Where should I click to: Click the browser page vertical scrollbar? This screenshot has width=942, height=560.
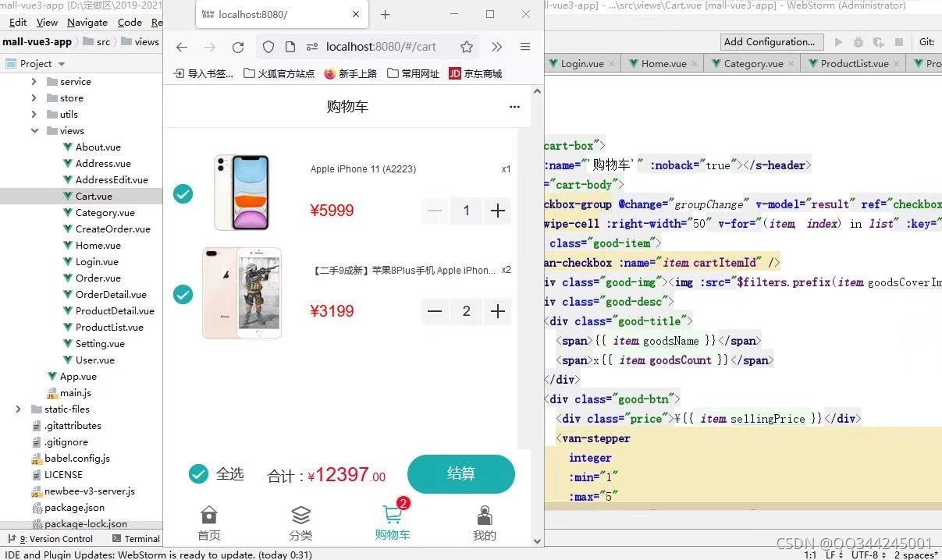[537, 316]
